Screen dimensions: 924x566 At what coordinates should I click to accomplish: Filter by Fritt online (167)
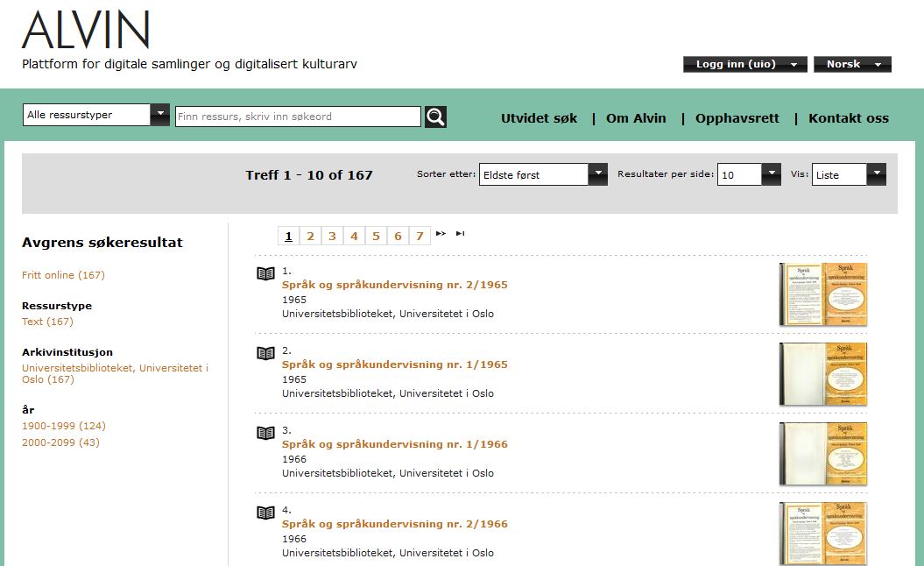[x=63, y=275]
